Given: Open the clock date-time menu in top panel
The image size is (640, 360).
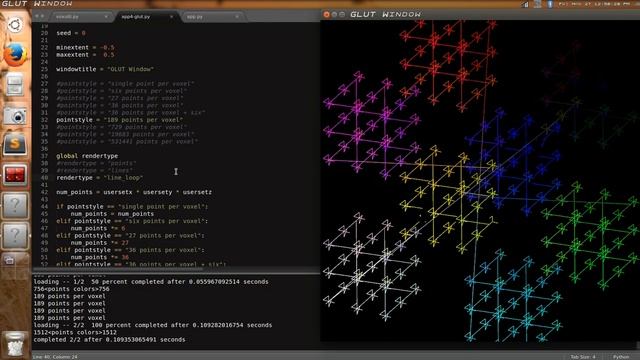Looking at the screenshot, I should [x=594, y=4].
